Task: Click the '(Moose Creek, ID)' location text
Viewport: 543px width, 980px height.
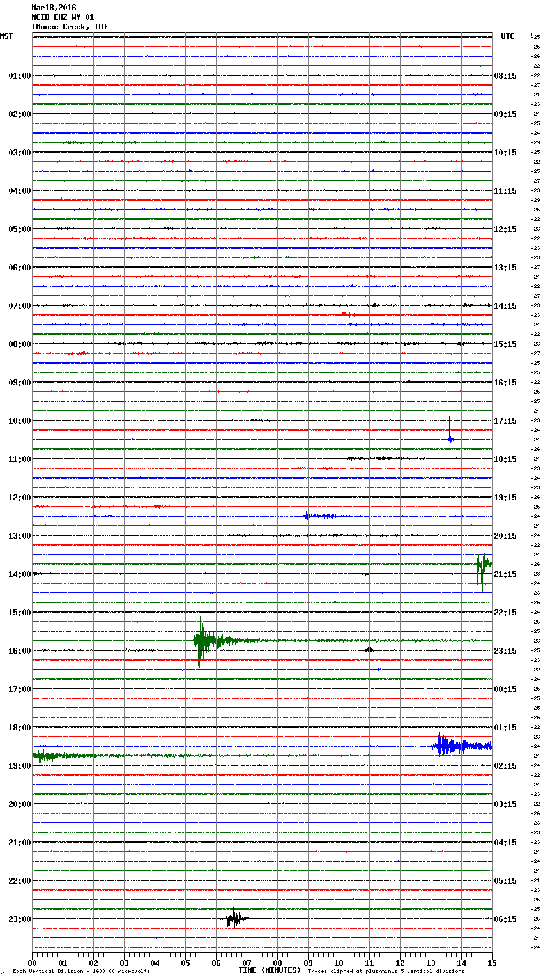Action: pos(70,27)
